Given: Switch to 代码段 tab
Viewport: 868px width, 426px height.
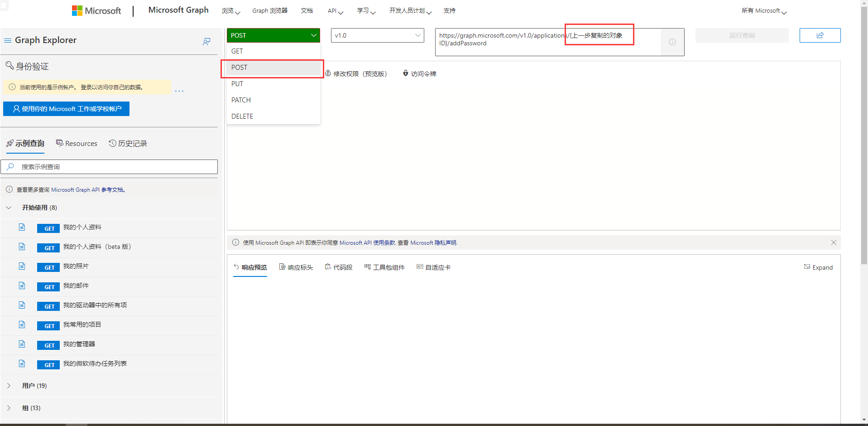Looking at the screenshot, I should [339, 267].
